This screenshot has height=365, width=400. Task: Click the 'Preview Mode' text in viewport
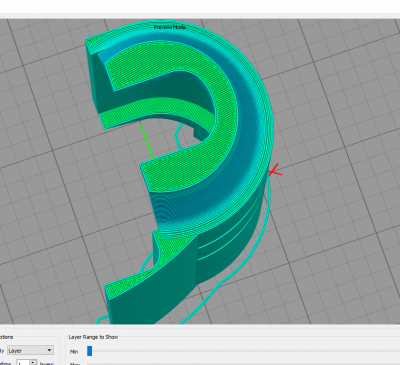tap(170, 27)
